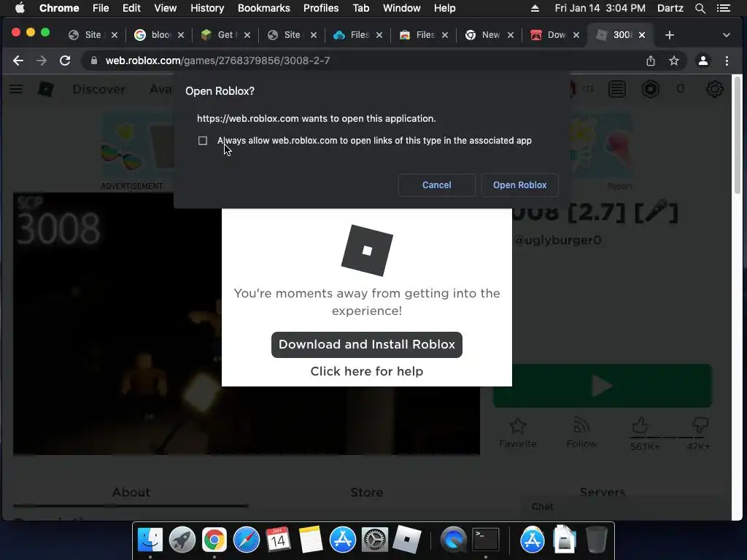Screen dimensions: 747x560
Task: Click the Robux hexagon icon
Action: click(x=650, y=89)
